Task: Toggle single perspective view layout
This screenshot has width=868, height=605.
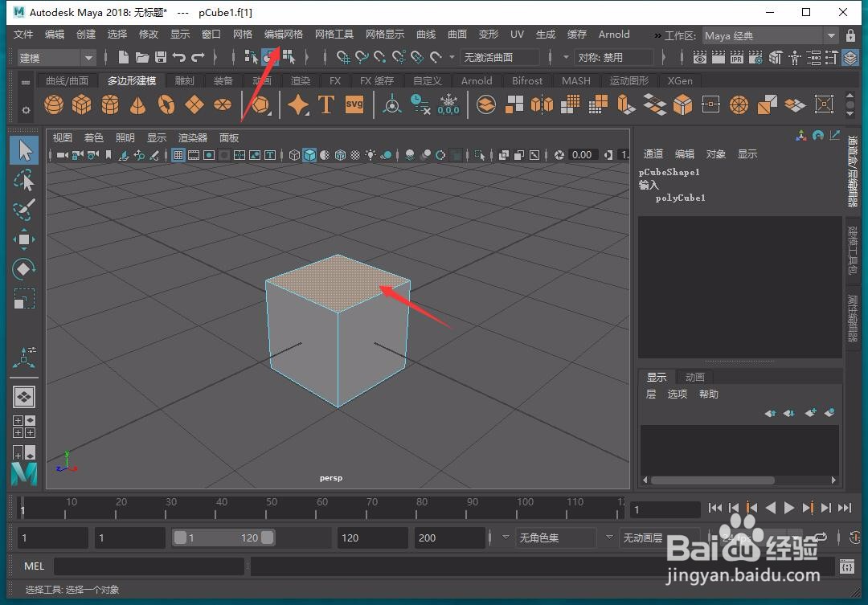Action: [24, 397]
